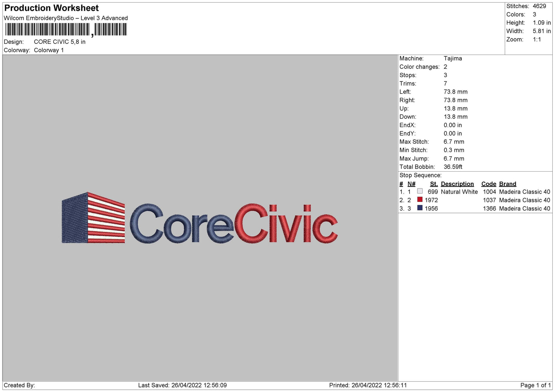
Task: Expand the Description column header
Action: pyautogui.click(x=457, y=184)
